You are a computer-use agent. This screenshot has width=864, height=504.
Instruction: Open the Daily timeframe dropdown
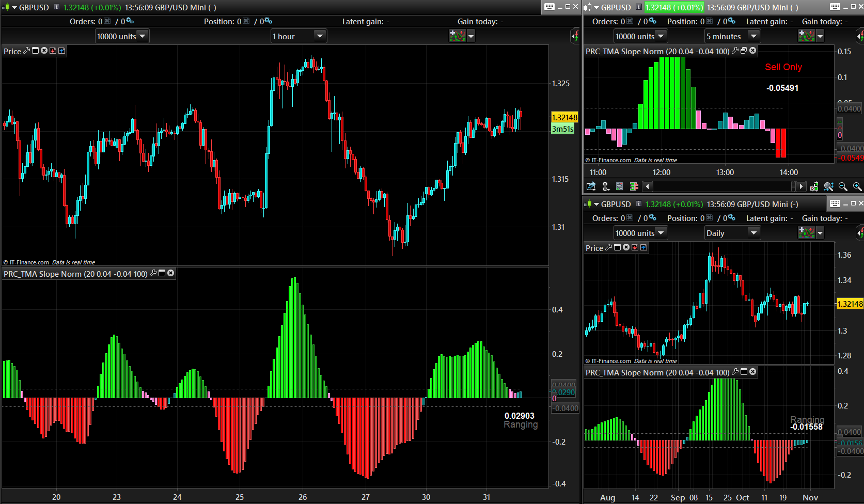pyautogui.click(x=753, y=233)
